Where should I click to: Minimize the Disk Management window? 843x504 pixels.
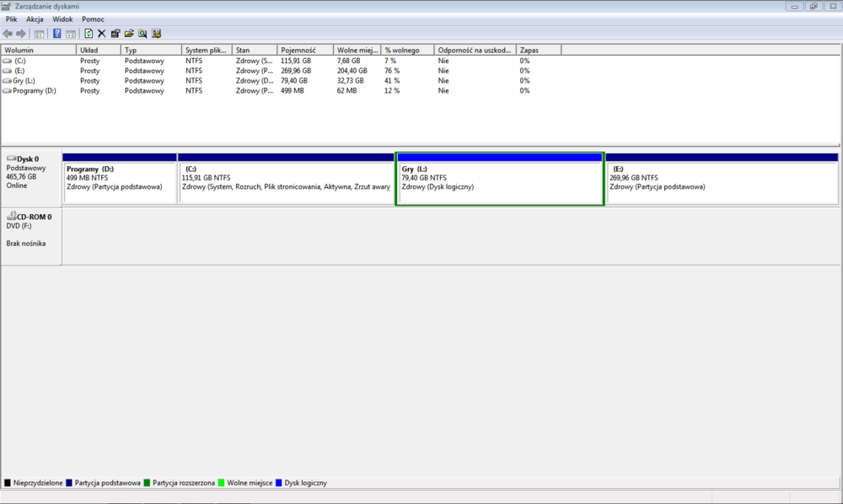[794, 7]
